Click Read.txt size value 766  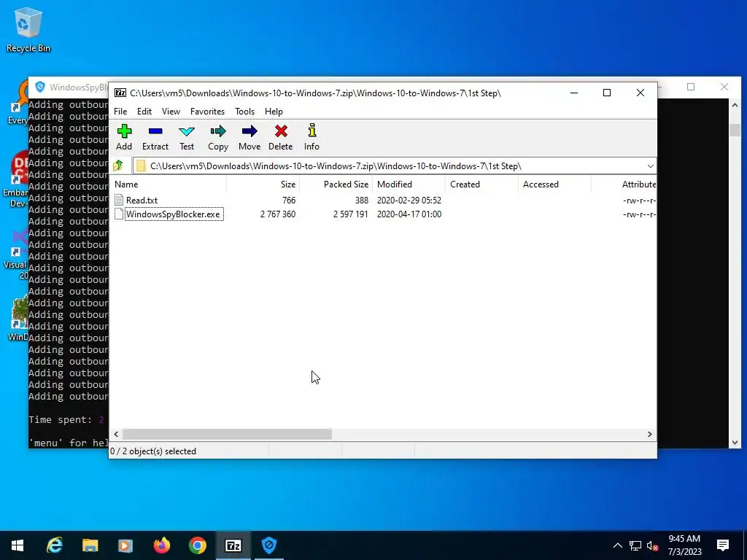tap(289, 201)
